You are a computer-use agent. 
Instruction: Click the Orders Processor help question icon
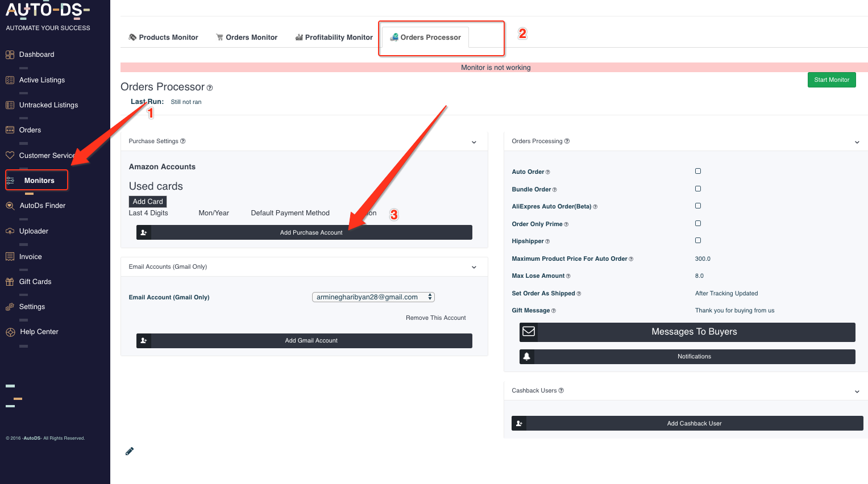(210, 88)
